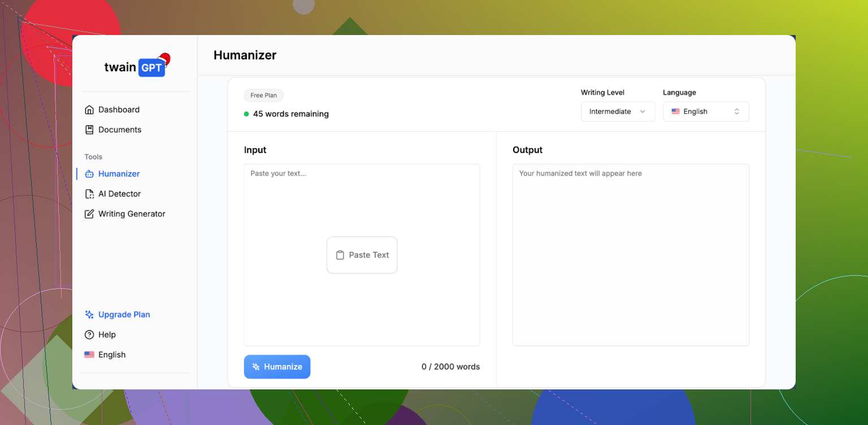Click the Upgrade Plan link

click(124, 315)
